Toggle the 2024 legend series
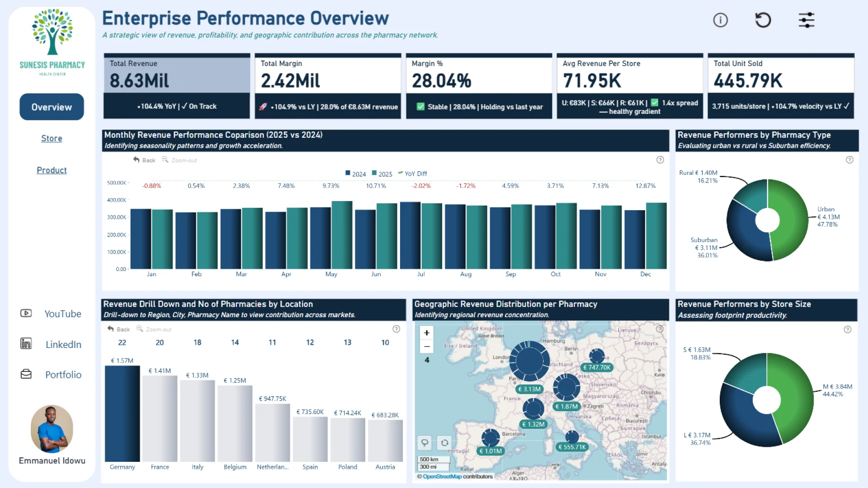 [x=355, y=174]
